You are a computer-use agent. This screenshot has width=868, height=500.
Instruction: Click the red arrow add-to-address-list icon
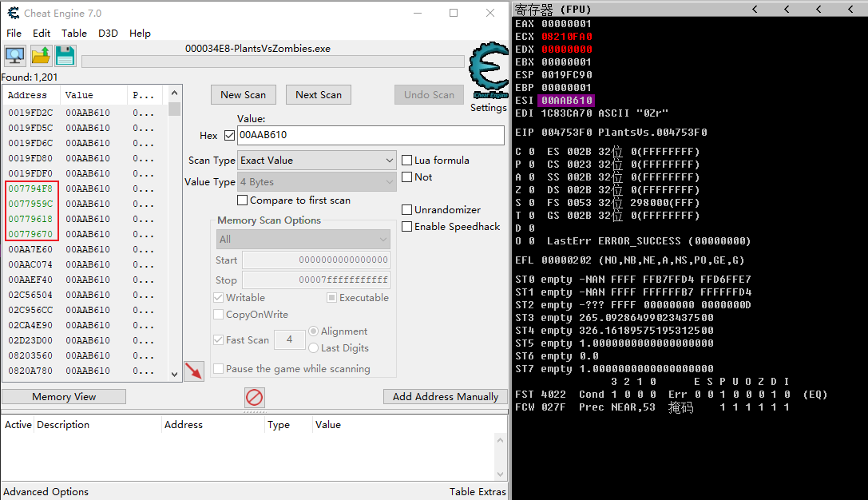point(194,371)
